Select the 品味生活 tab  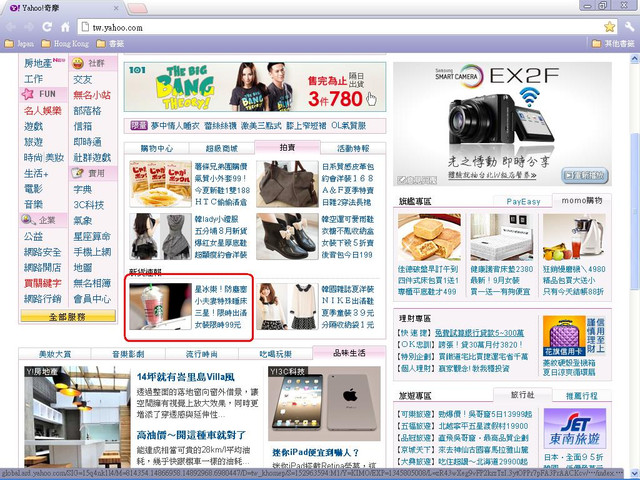pos(349,353)
